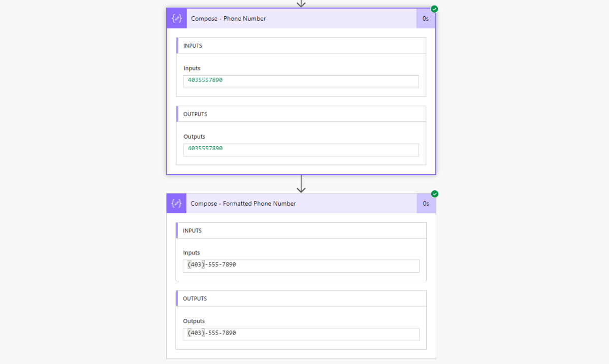This screenshot has width=609, height=364.
Task: Click the green success checkmark on Compose - Phone Number
Action: 434,9
